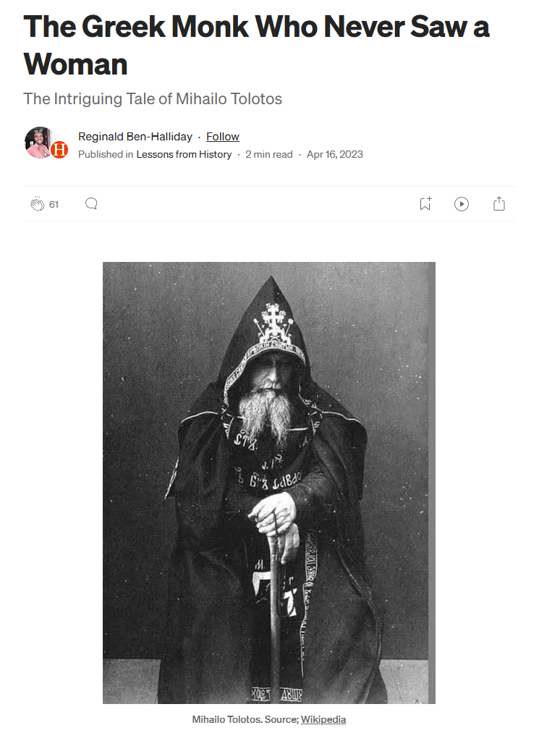Click the Published in label

tap(106, 154)
